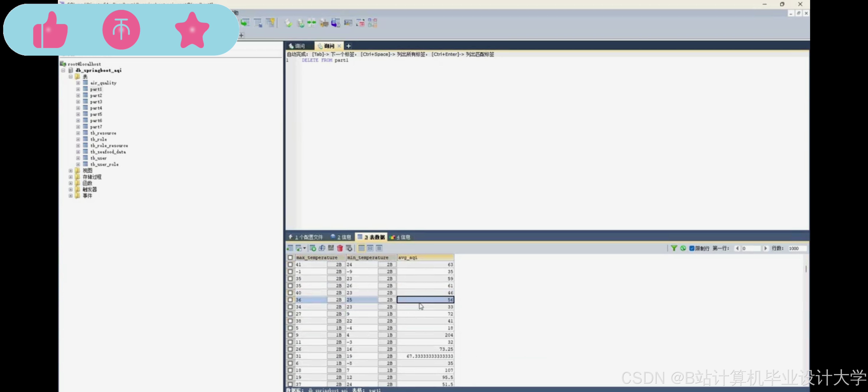This screenshot has width=868, height=392.
Task: Add a new query tab with plus button
Action: pos(348,46)
